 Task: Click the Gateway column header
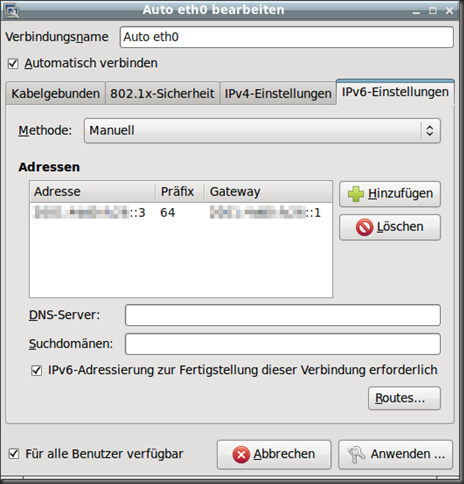(x=268, y=192)
